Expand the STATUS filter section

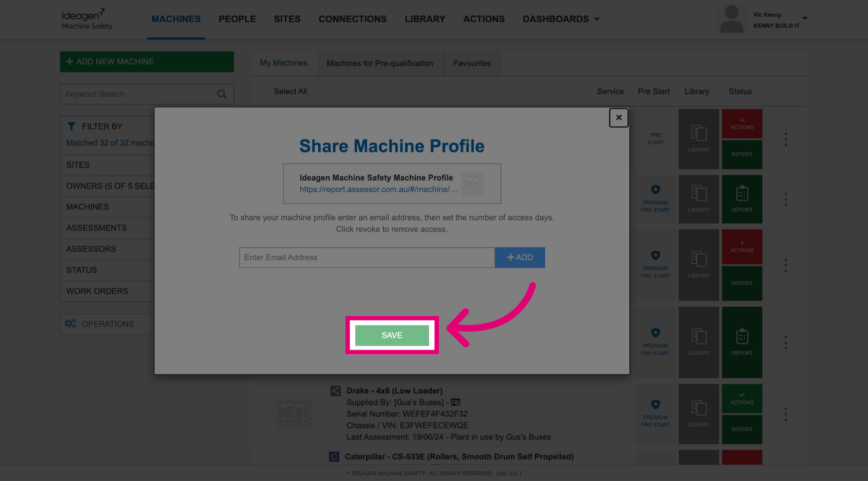coord(108,270)
